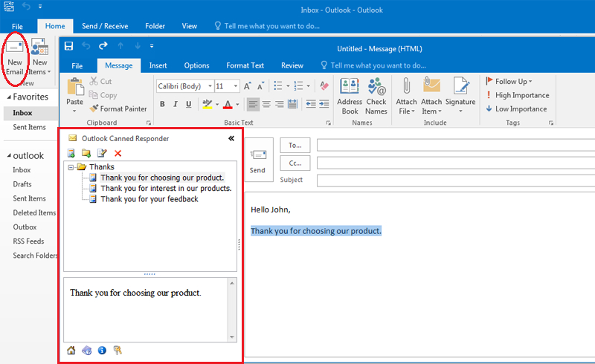This screenshot has width=595, height=364.
Task: Click the keys icon in Canned Responder
Action: [118, 351]
